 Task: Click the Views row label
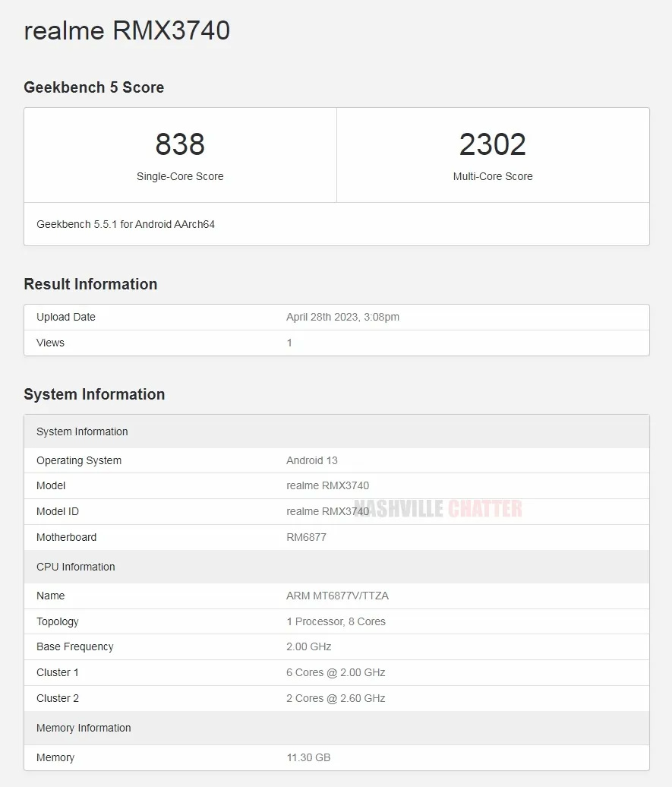pos(50,343)
